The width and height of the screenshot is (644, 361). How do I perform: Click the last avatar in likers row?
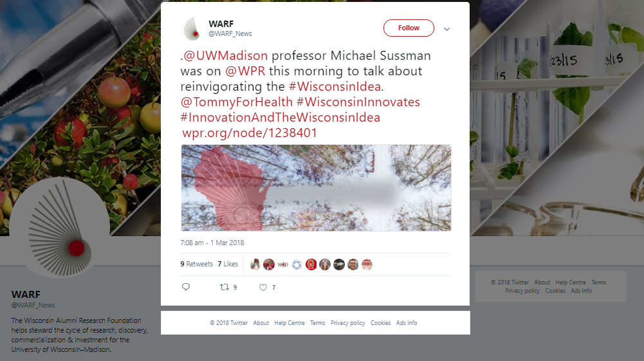tap(367, 264)
